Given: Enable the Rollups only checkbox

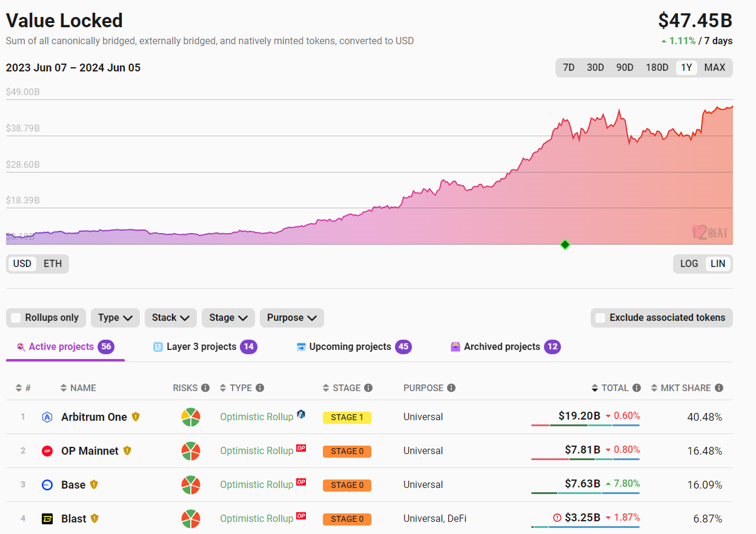Looking at the screenshot, I should (x=16, y=318).
